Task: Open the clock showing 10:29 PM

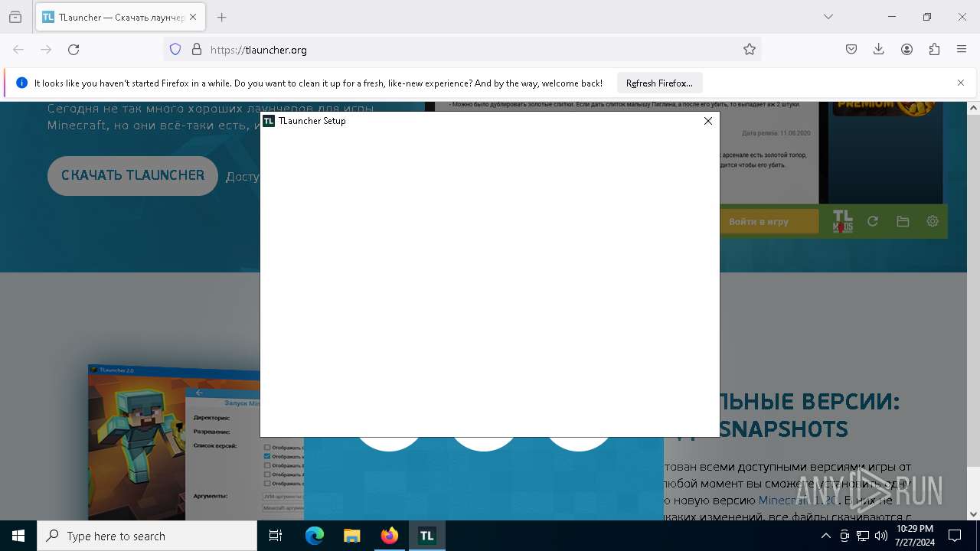Action: 914,536
